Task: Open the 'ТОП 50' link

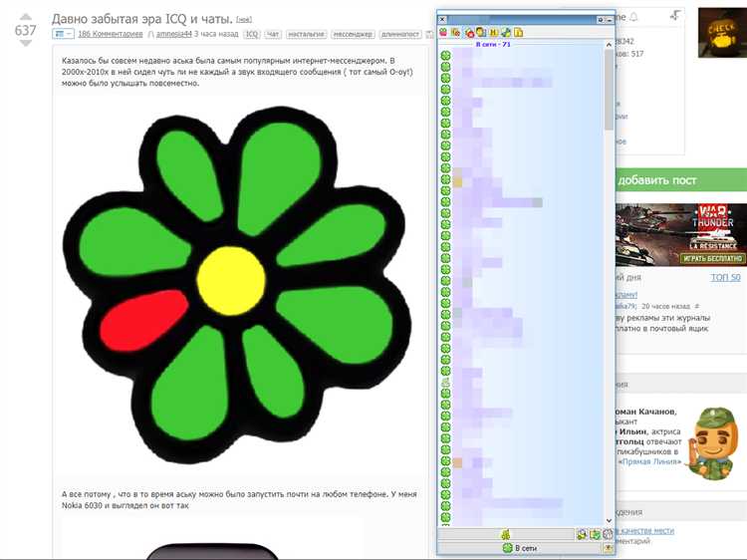Action: pos(725,277)
